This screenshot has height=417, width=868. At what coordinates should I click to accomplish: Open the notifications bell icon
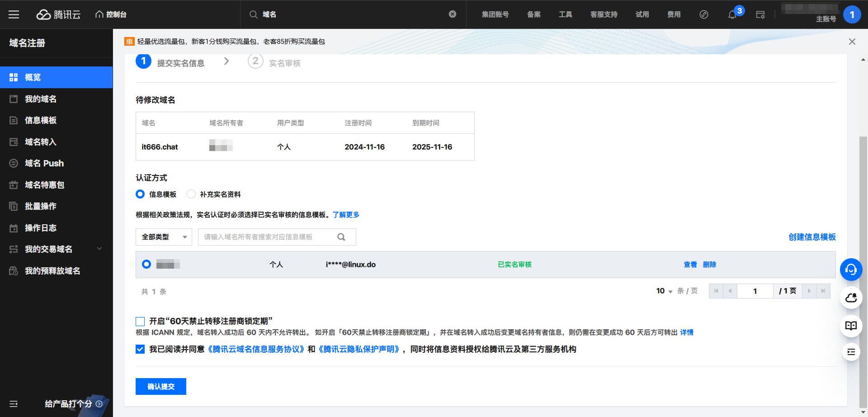pos(732,15)
